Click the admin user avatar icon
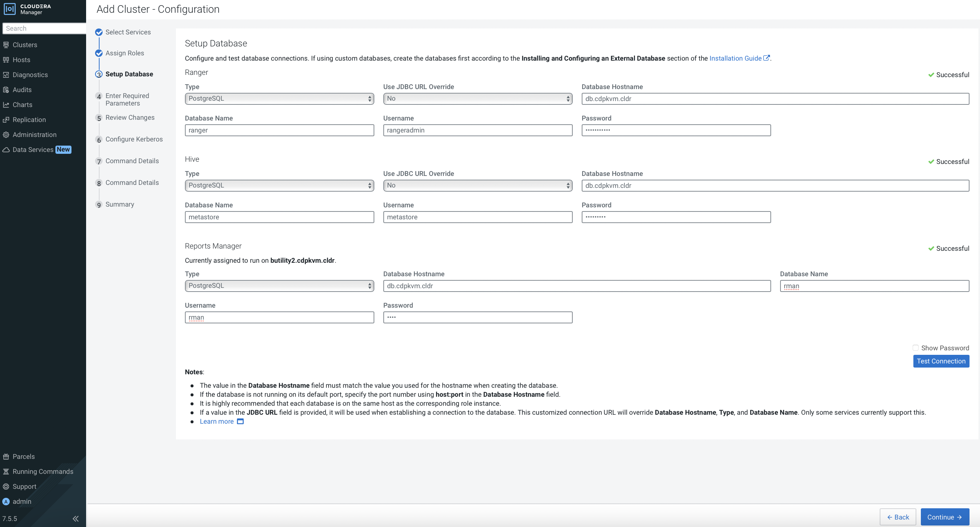Screen dimensions: 980x527 coord(6,502)
